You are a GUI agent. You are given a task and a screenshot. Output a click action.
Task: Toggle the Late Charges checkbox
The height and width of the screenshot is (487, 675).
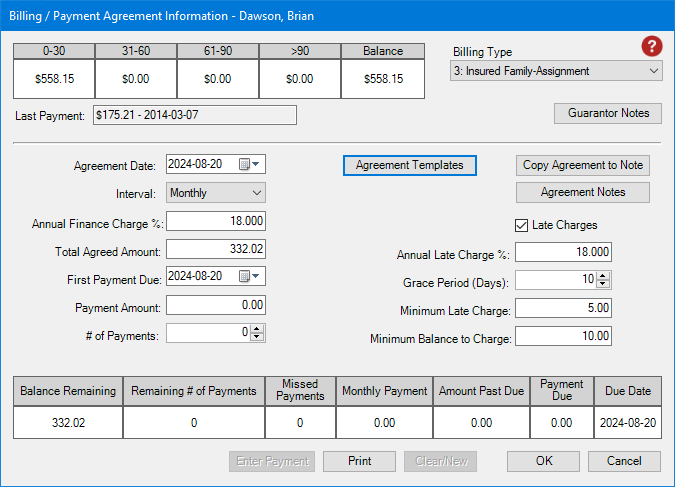521,225
